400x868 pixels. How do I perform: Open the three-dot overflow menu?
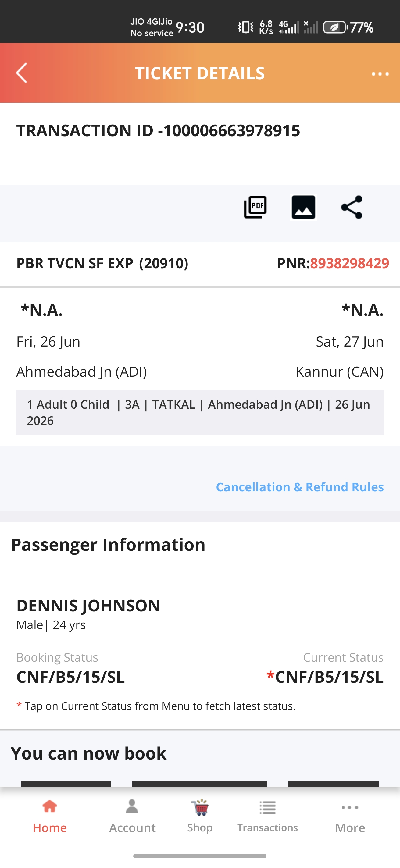tap(380, 73)
